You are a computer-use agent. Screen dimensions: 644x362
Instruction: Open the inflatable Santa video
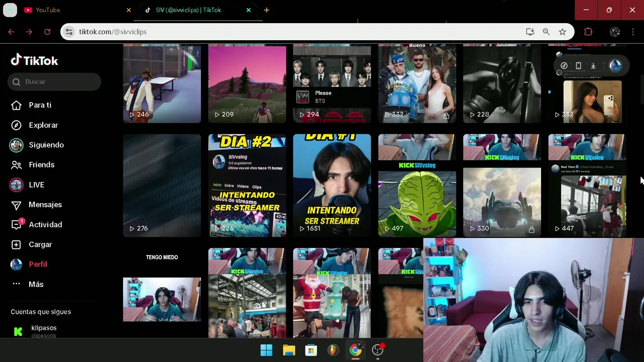click(332, 293)
